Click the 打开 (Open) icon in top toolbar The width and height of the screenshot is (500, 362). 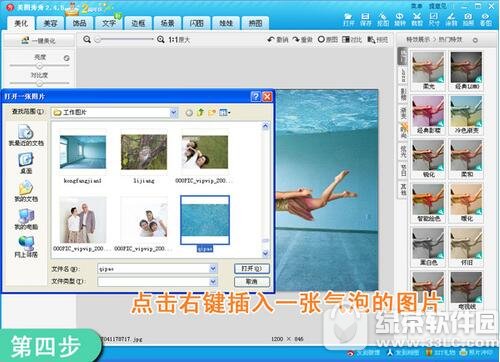coord(348,19)
